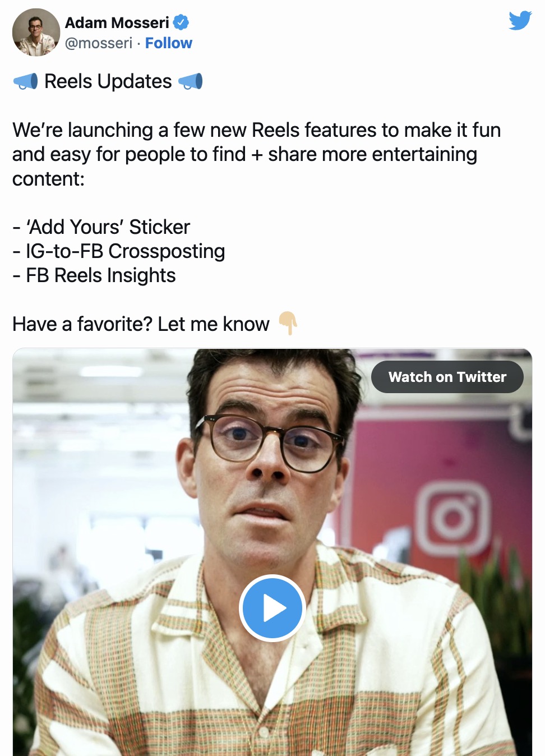Click the 'Add Yours' Sticker line
This screenshot has width=545, height=756.
click(x=108, y=227)
